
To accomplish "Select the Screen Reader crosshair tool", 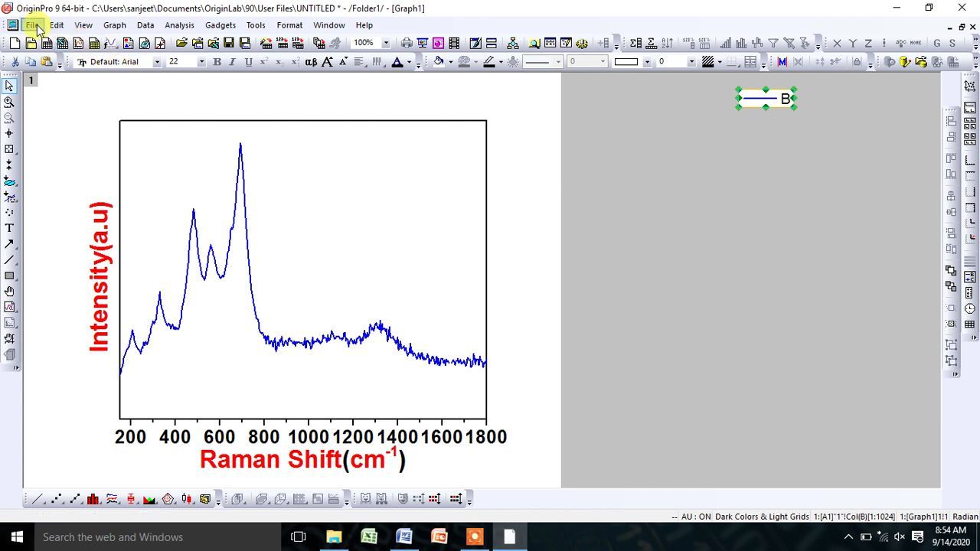I will coord(9,133).
